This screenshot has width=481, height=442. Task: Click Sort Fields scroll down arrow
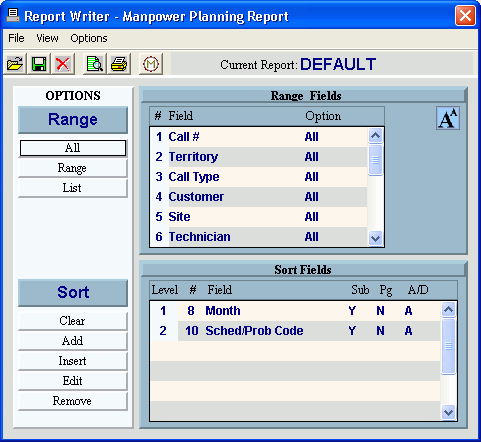[x=448, y=412]
